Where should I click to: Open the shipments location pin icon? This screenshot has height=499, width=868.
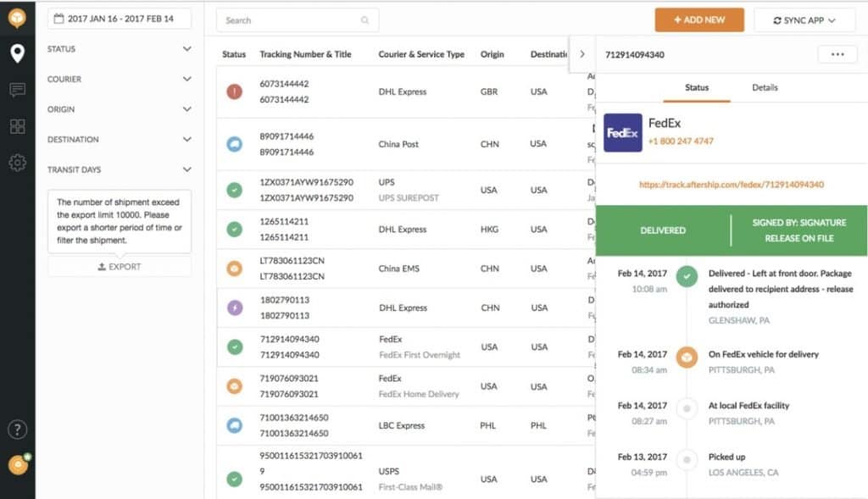17,54
